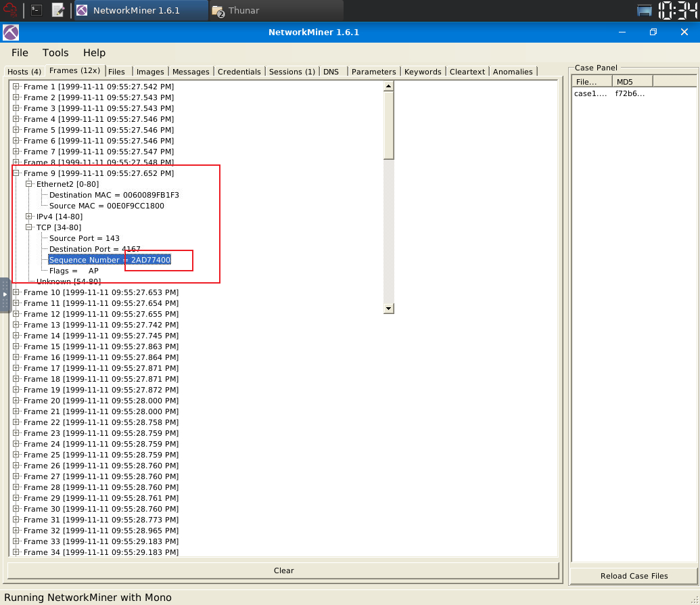Expand Frame 22 tree node
700x605 pixels.
[x=16, y=422]
